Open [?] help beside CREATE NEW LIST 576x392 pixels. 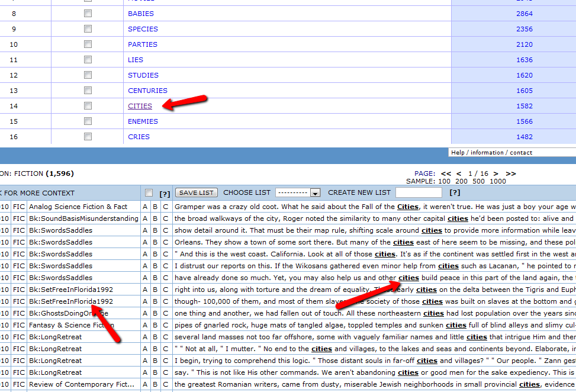pos(455,192)
